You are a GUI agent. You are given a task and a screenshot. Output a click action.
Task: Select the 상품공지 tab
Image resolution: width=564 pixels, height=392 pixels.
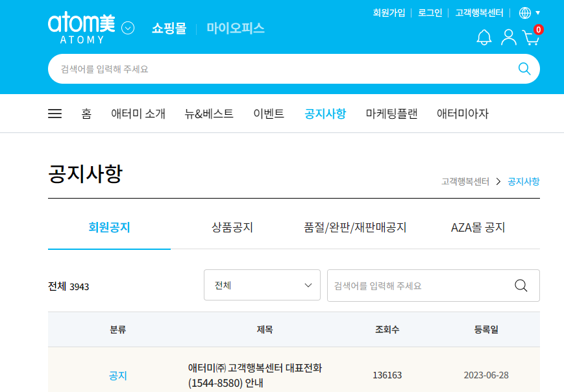pyautogui.click(x=232, y=227)
